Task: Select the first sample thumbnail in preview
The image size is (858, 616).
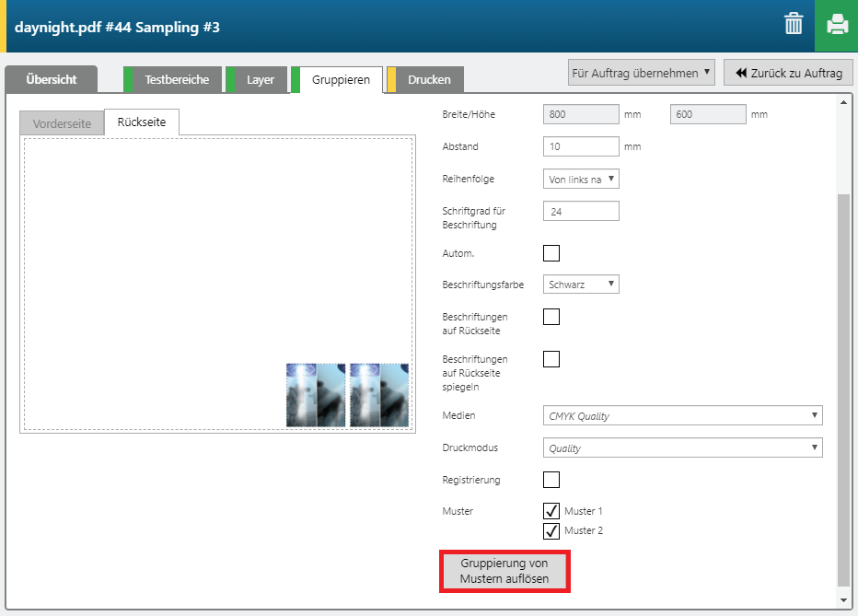Action: [x=317, y=395]
